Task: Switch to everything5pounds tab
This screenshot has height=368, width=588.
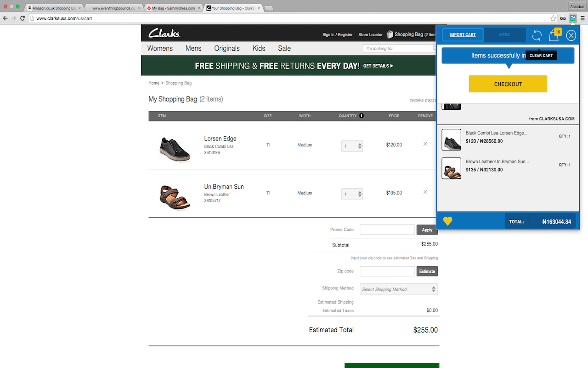Action: pyautogui.click(x=113, y=8)
